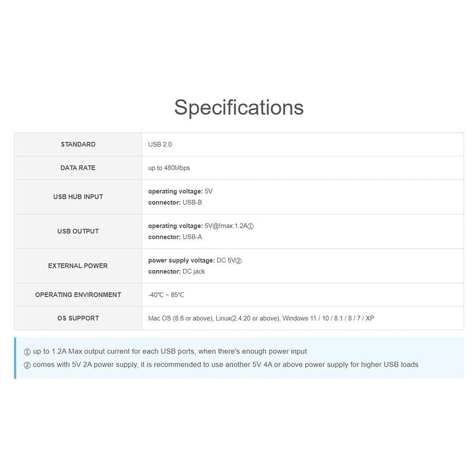Click the 'up to 480Mbps' value
The image size is (476, 476).
click(169, 168)
